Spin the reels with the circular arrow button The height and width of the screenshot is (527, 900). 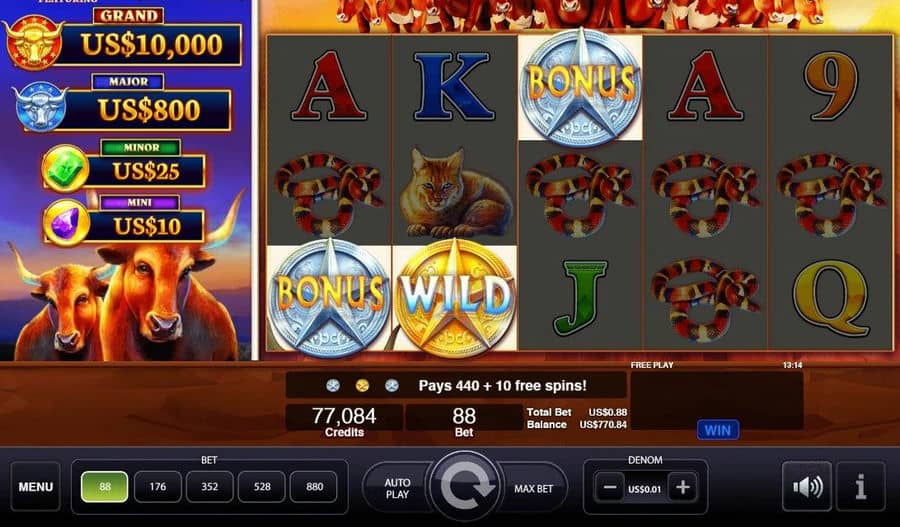(x=465, y=487)
